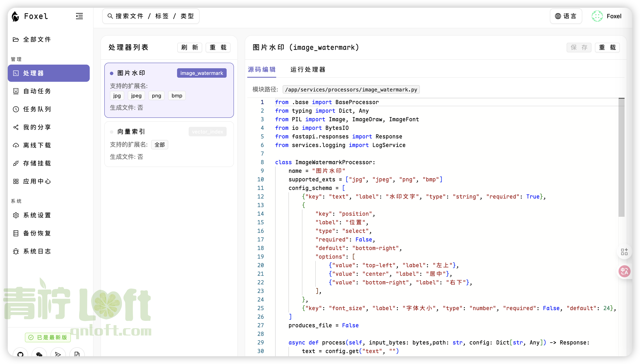Image resolution: width=640 pixels, height=364 pixels.
Task: Open 存储挂载 in sidebar
Action: [37, 163]
